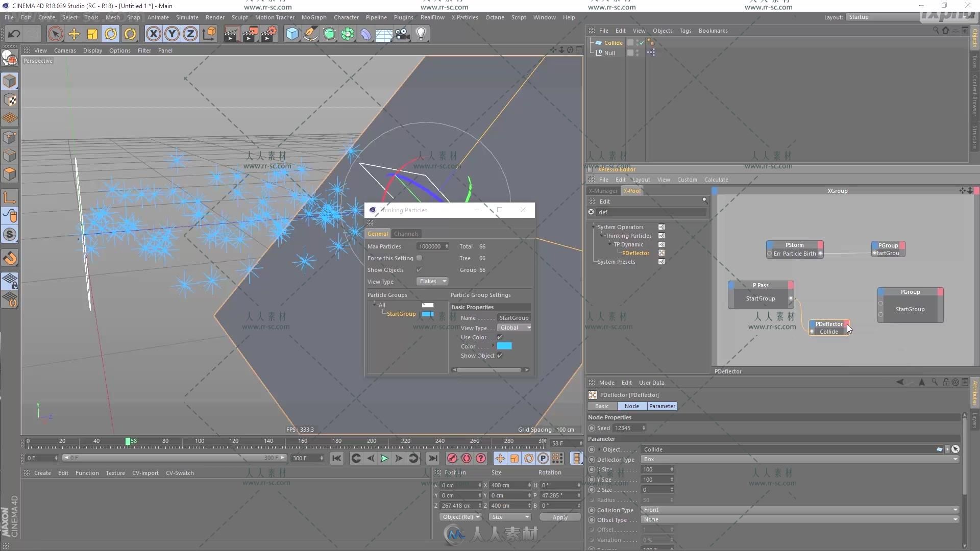Open the X-Particles menu
980x551 pixels.
(x=464, y=17)
